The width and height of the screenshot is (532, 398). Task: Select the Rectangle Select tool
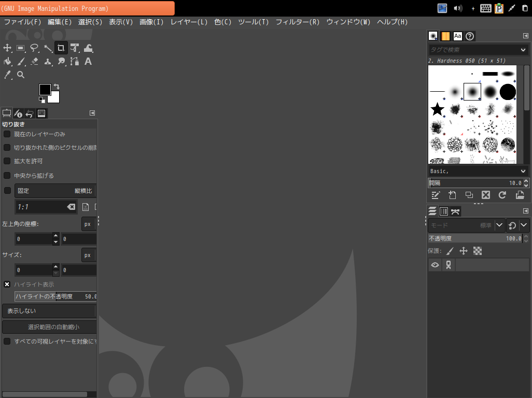click(x=21, y=48)
